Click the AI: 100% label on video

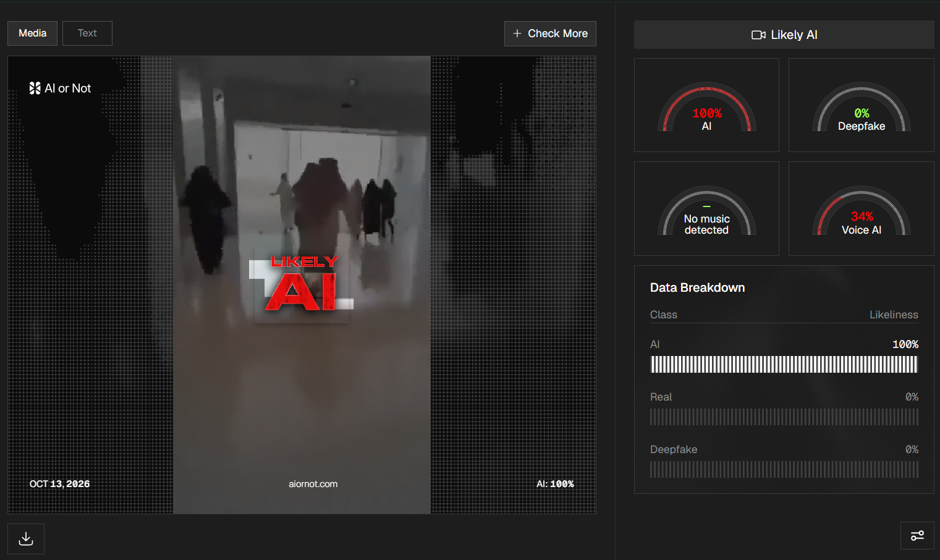555,484
